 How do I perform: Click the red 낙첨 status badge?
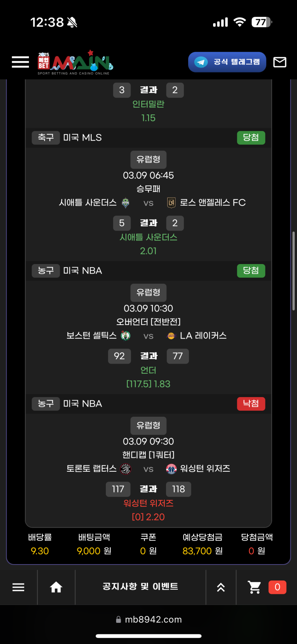(x=251, y=404)
